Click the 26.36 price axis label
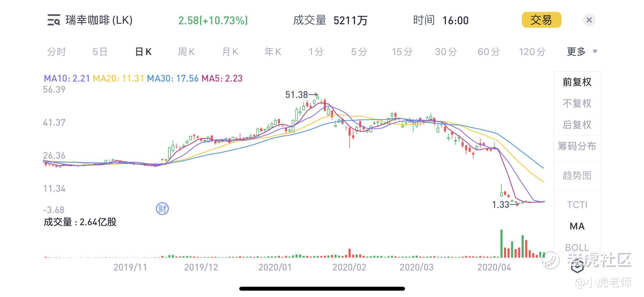The width and height of the screenshot is (644, 297). click(x=54, y=156)
